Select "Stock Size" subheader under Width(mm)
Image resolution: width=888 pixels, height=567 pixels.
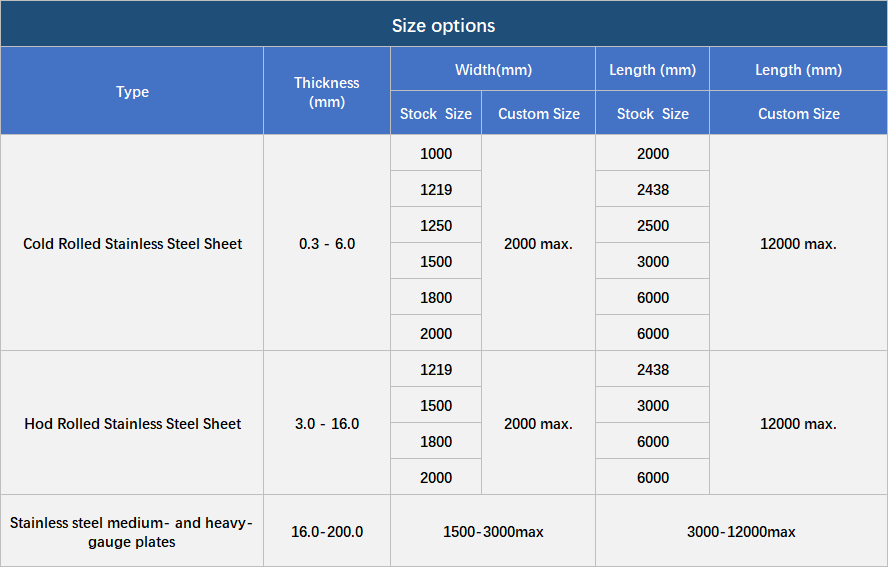point(436,113)
